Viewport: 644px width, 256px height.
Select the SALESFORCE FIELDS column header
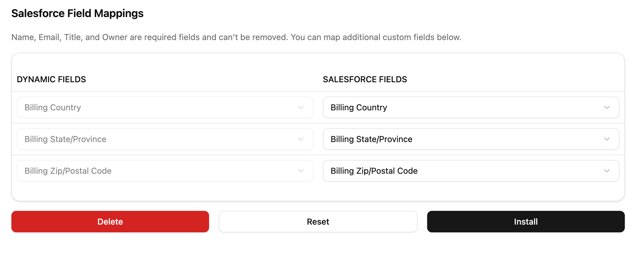[365, 79]
